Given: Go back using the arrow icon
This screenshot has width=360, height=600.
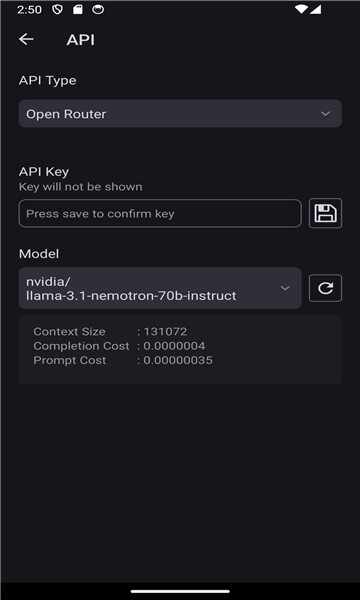Looking at the screenshot, I should (26, 39).
